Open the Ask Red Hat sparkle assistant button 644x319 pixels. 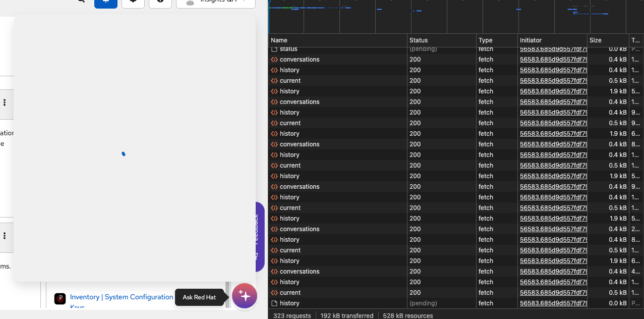pyautogui.click(x=245, y=296)
